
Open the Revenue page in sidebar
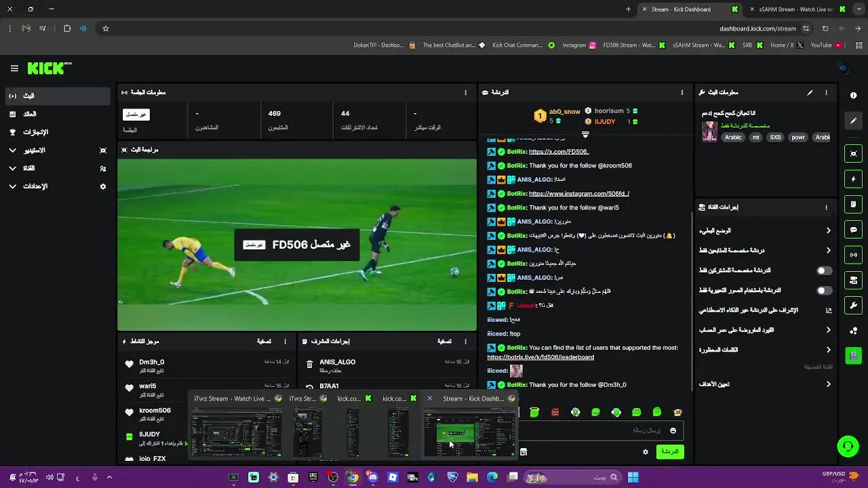57,114
